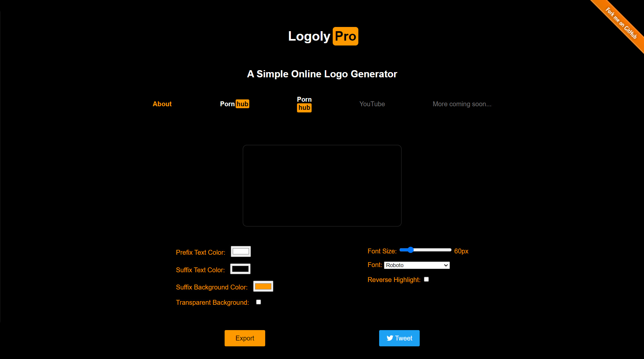Image resolution: width=644 pixels, height=359 pixels.
Task: Select font from the Roboto dropdown
Action: 416,265
